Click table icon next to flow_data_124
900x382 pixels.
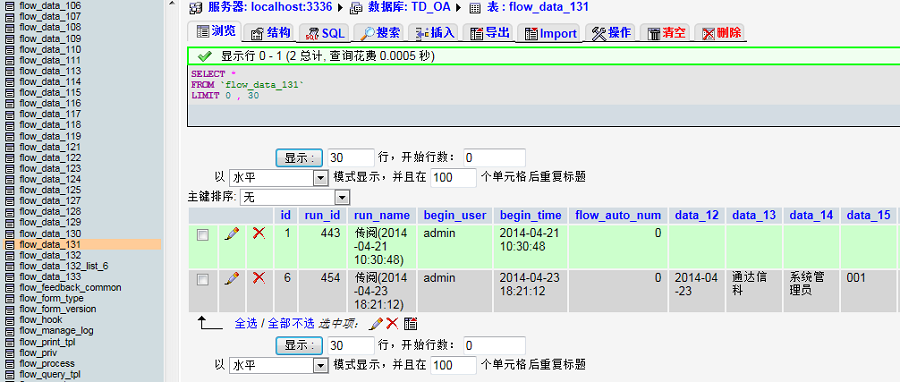coord(9,180)
